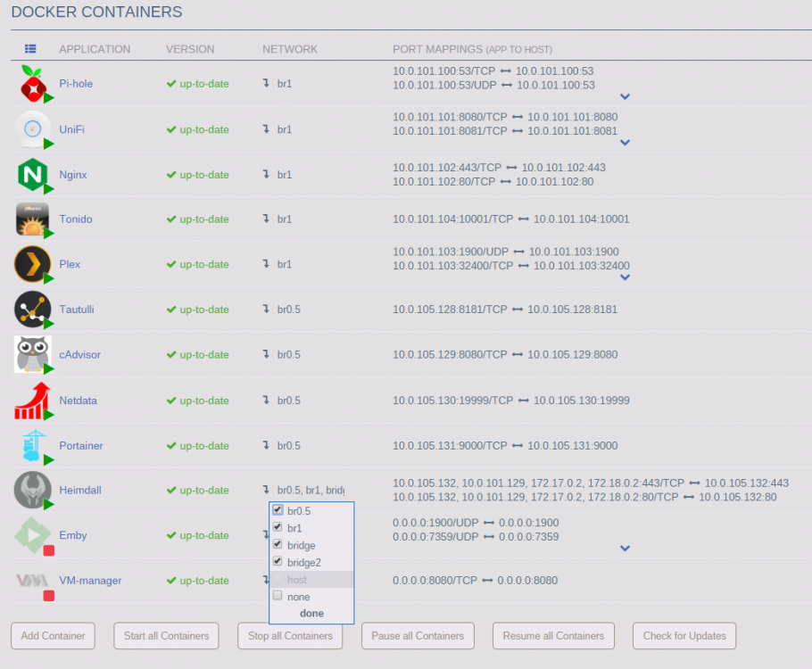Open the VM-manager container link
Viewport: 812px width, 669px height.
coord(91,581)
